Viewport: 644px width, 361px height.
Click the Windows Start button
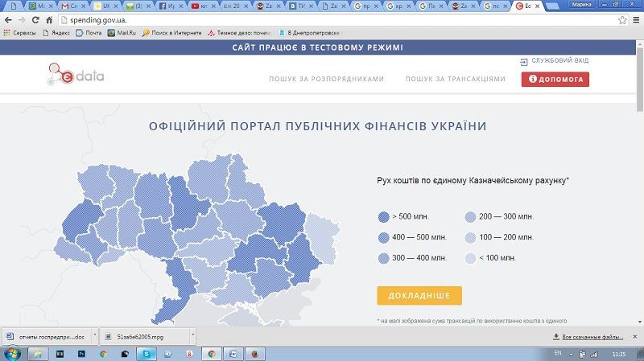click(11, 353)
